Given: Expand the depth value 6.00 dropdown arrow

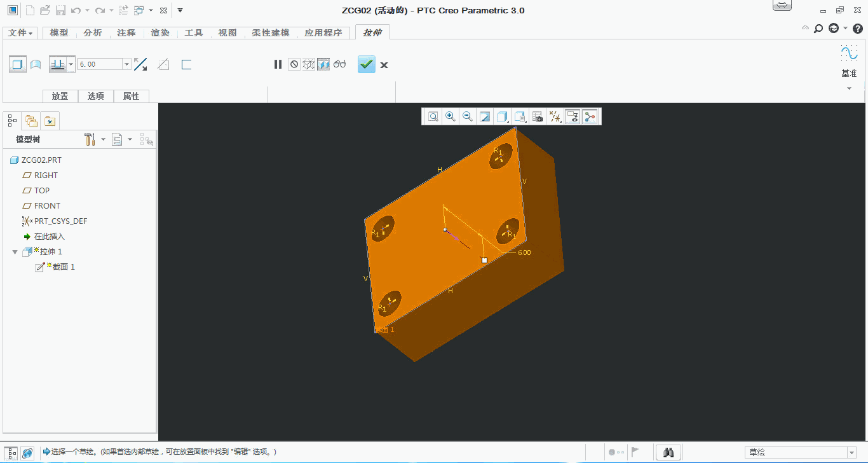Looking at the screenshot, I should [x=127, y=64].
